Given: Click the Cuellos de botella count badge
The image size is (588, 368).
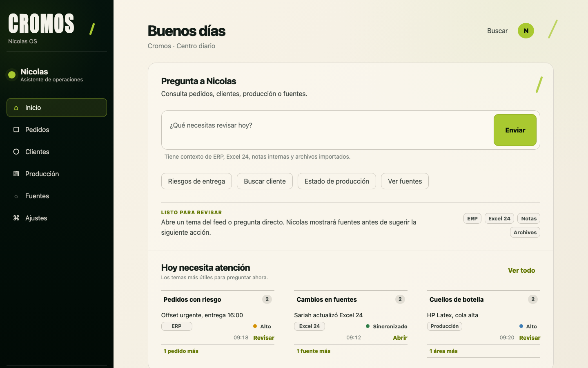Looking at the screenshot, I should point(533,299).
